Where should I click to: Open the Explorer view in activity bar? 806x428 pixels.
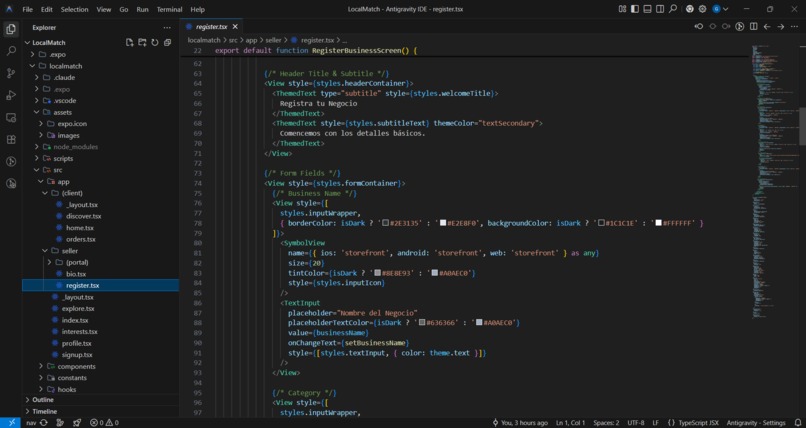click(11, 29)
